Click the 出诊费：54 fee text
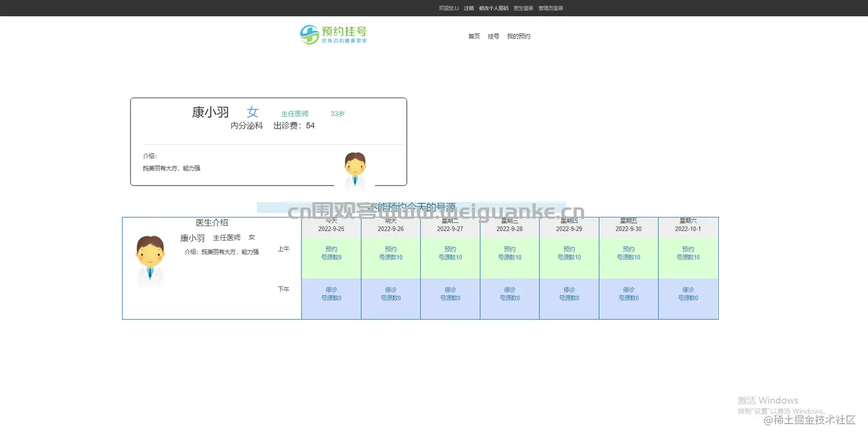Screen dimensions: 868x438 point(294,126)
